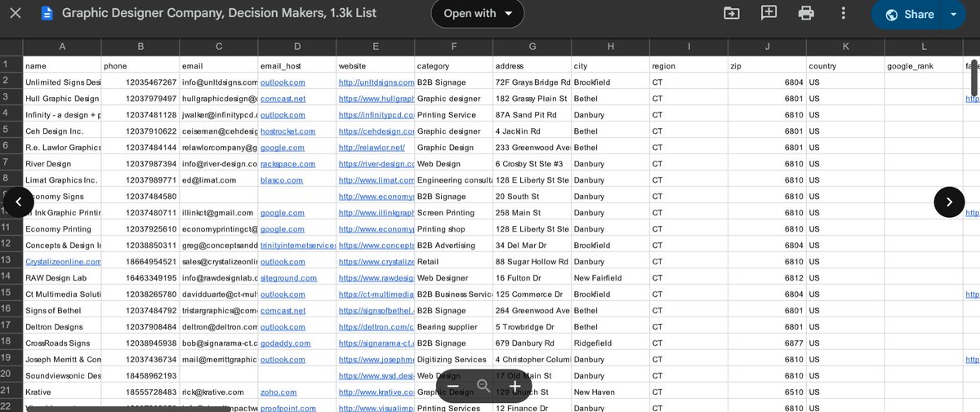Image resolution: width=980 pixels, height=412 pixels.
Task: Click the move to folder icon
Action: pyautogui.click(x=732, y=13)
